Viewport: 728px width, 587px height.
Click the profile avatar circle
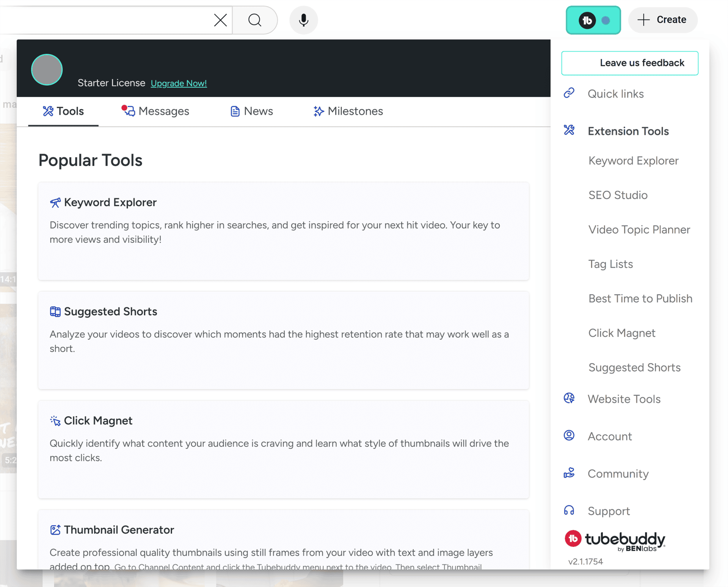point(47,70)
